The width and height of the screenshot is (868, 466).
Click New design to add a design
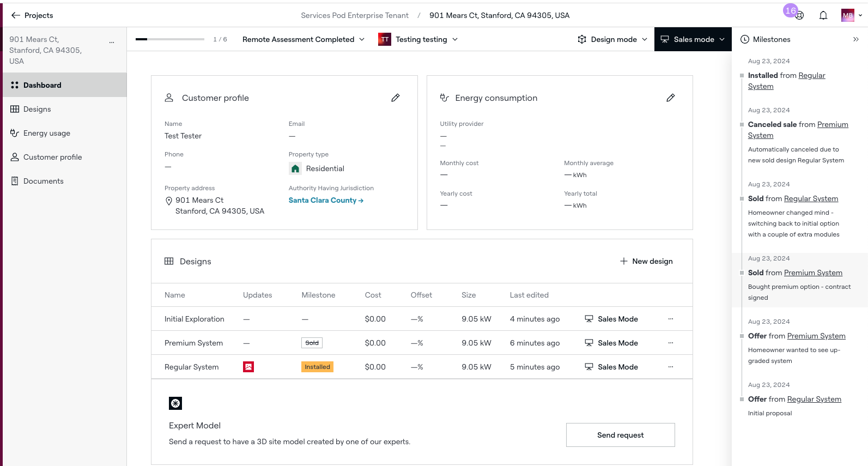coord(646,261)
